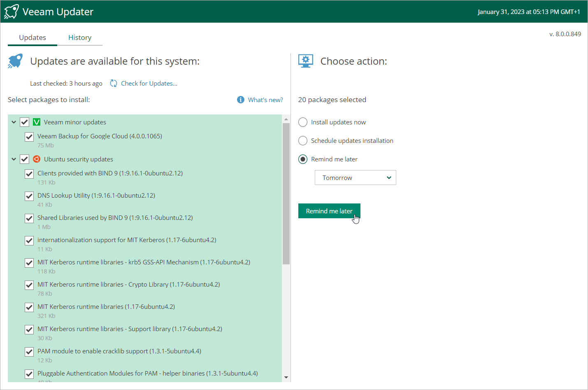Click the green Veeam minor updates icon
Viewport: 588px width, 390px height.
37,122
